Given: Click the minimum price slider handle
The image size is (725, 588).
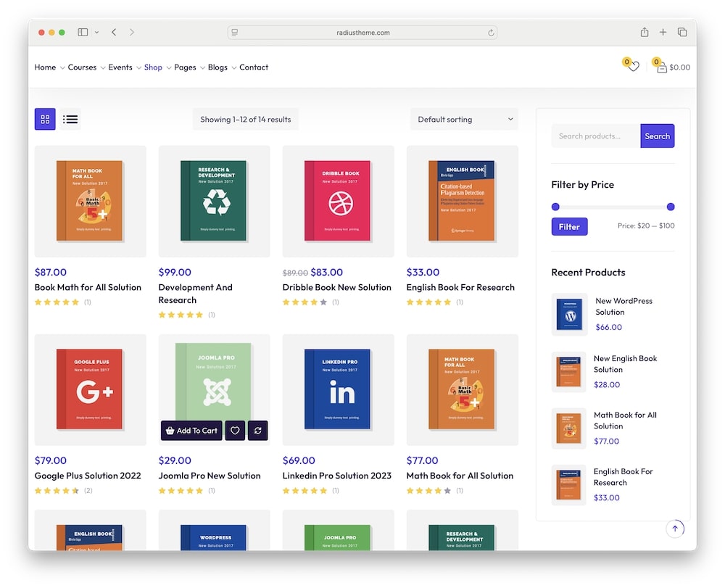Looking at the screenshot, I should point(555,207).
